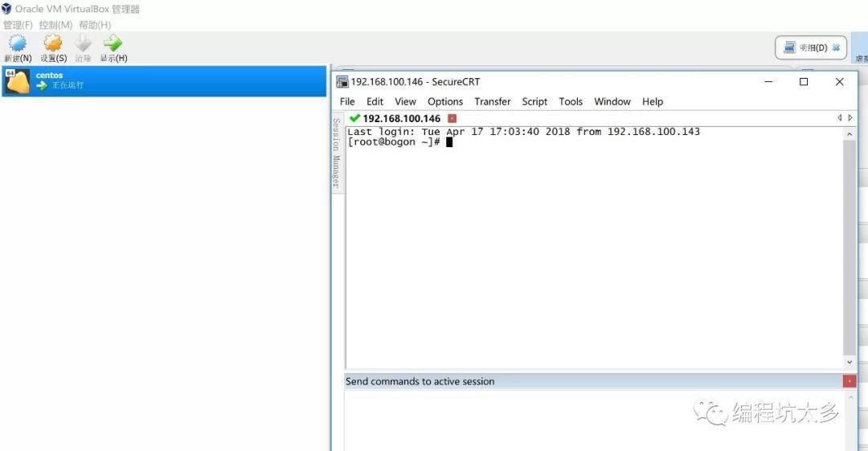The image size is (868, 451).
Task: Click the New (新建) VM toolbar icon
Action: tap(18, 44)
